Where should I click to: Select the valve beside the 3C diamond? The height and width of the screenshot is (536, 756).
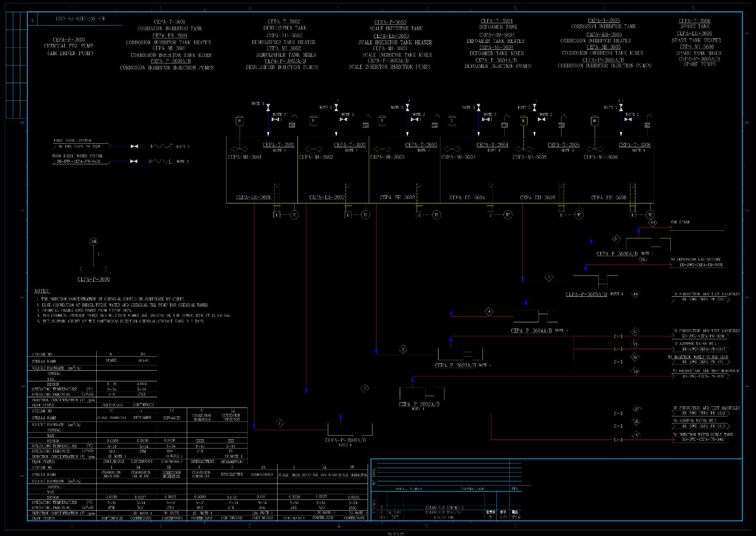(x=618, y=336)
